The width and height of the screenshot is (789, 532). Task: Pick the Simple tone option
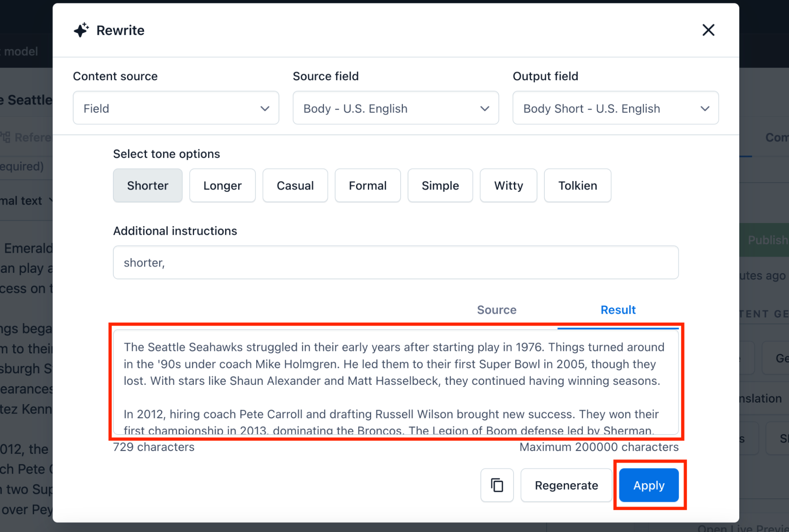(x=440, y=185)
